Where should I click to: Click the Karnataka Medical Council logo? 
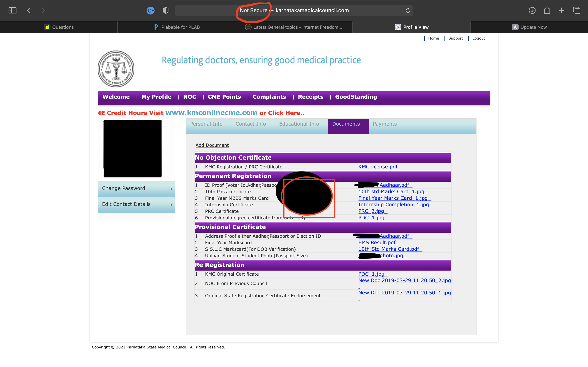(x=116, y=69)
